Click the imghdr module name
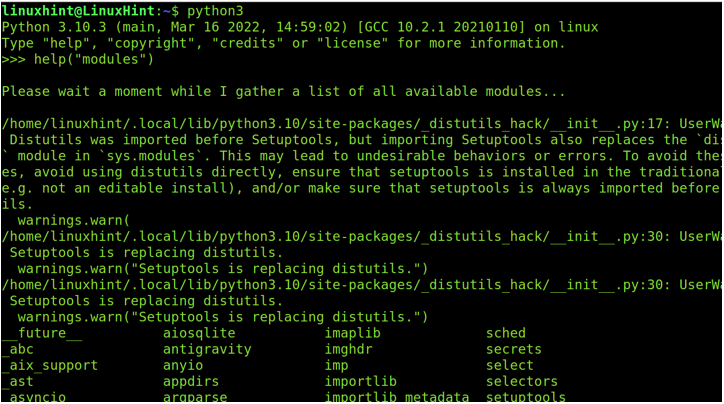 point(348,350)
